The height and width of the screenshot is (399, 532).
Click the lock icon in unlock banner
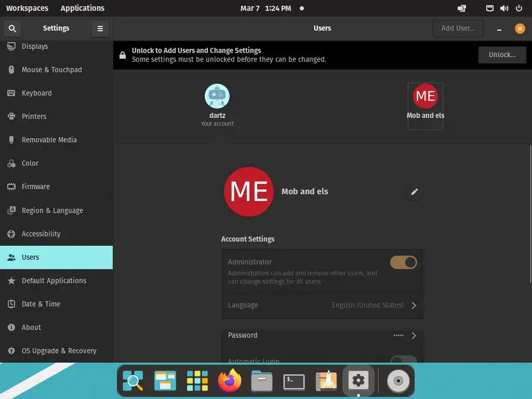coord(123,55)
